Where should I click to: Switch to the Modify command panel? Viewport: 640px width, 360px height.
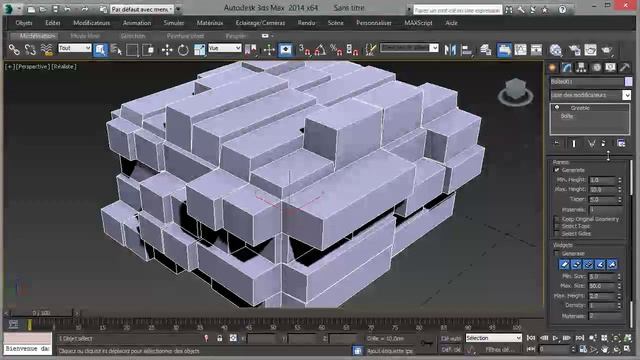coord(567,67)
